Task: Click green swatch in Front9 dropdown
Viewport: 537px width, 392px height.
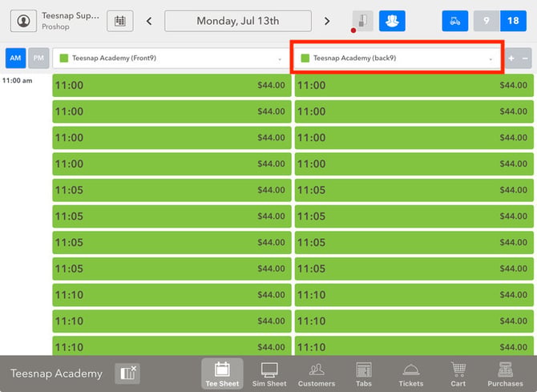Action: 63,58
